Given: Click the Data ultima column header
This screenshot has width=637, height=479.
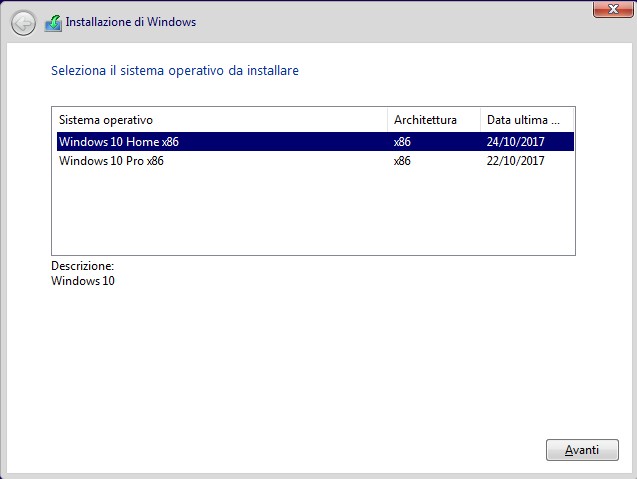Looking at the screenshot, I should (527, 120).
